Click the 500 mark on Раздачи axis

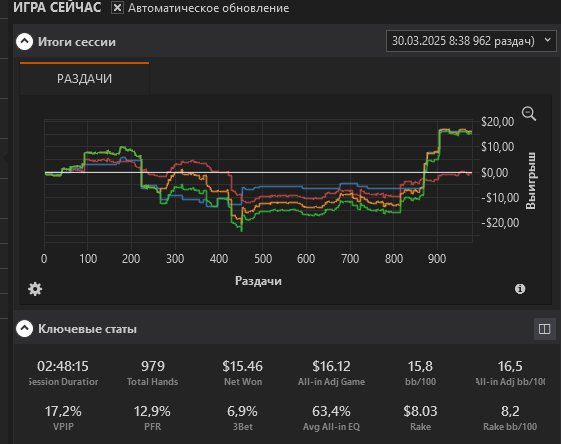tap(263, 258)
